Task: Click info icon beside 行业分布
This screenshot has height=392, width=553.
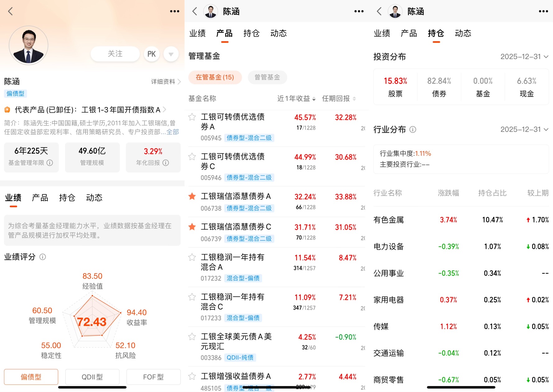Action: coord(413,129)
